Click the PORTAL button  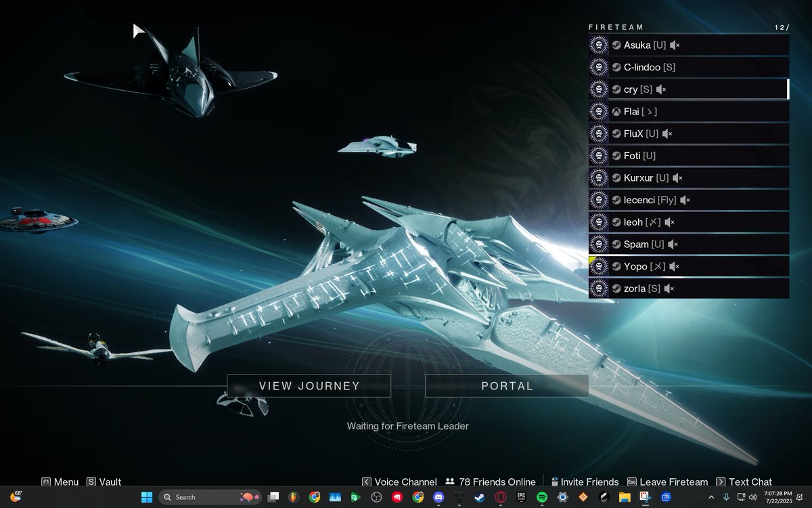pos(507,386)
